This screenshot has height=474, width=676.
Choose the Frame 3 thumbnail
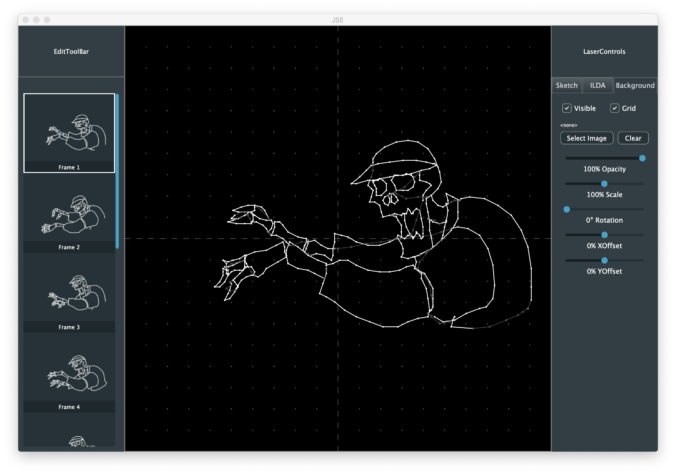point(69,293)
